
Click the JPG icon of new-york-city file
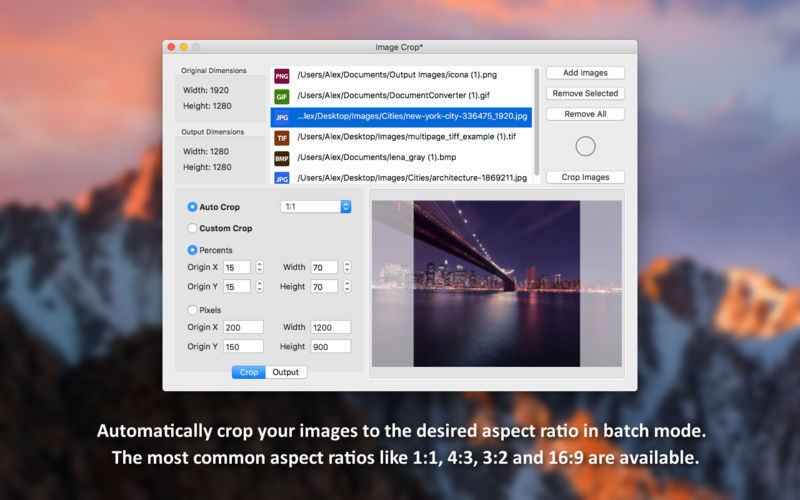282,117
